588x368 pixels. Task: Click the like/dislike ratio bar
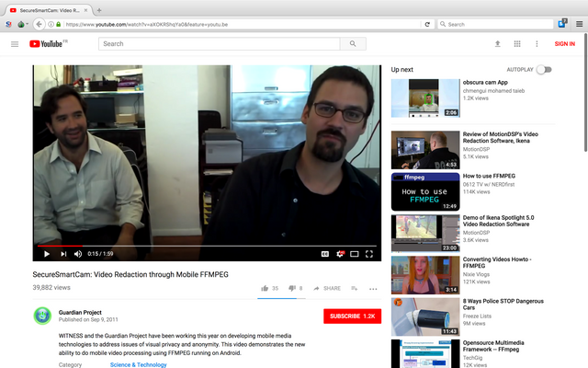(282, 298)
